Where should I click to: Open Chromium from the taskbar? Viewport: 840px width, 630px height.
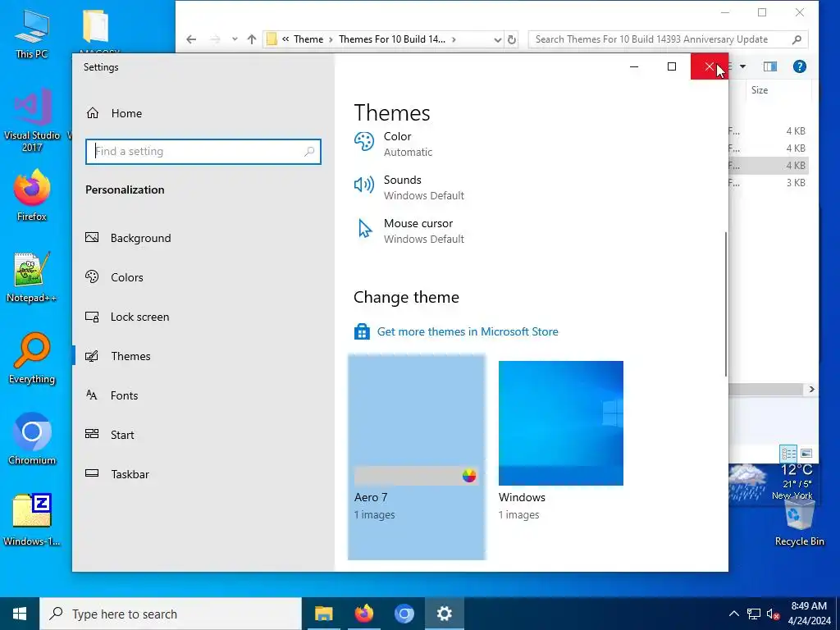pyautogui.click(x=404, y=614)
